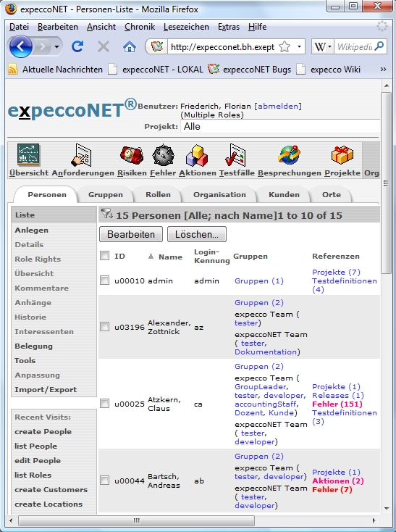This screenshot has height=532, width=396.
Task: Open Import/Export in the sidebar
Action: (46, 389)
